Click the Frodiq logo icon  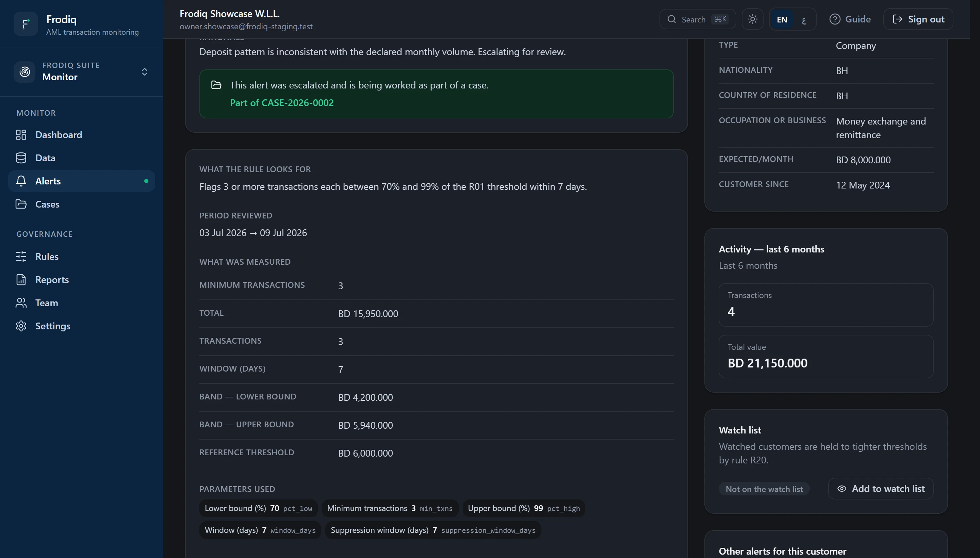pyautogui.click(x=26, y=24)
